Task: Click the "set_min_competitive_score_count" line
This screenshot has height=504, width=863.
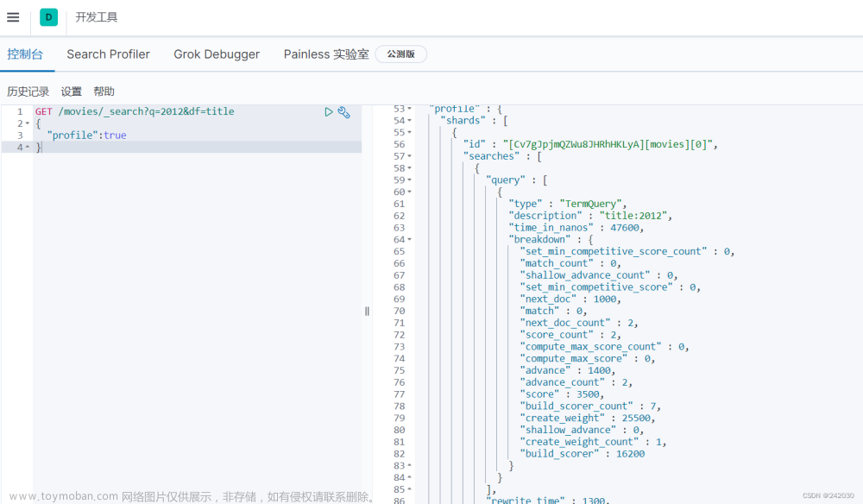Action: click(627, 252)
